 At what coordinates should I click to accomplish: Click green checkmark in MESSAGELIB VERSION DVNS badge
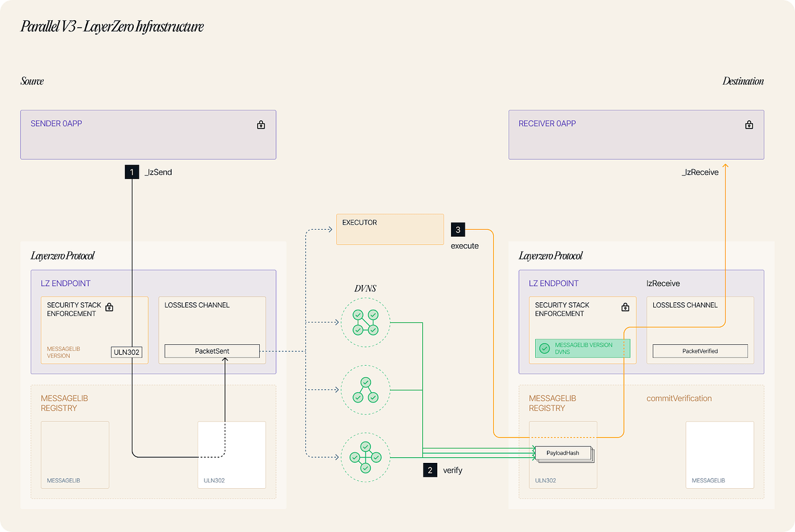[x=544, y=348]
